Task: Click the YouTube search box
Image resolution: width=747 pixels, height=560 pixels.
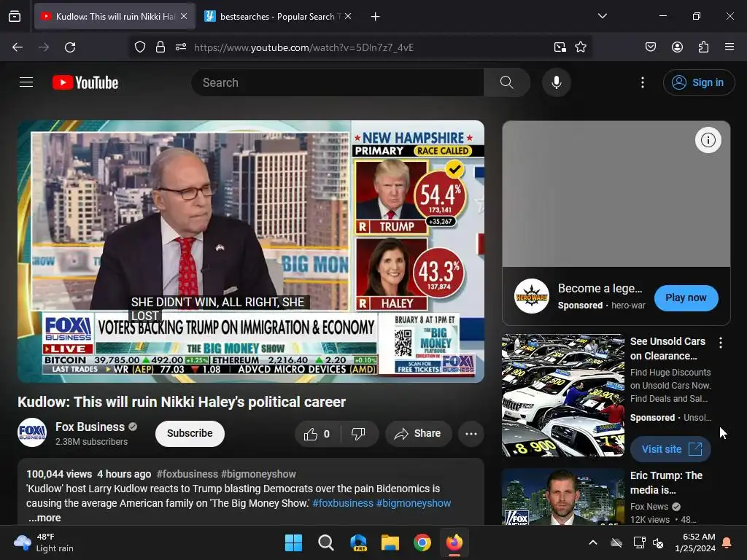Action: click(338, 82)
